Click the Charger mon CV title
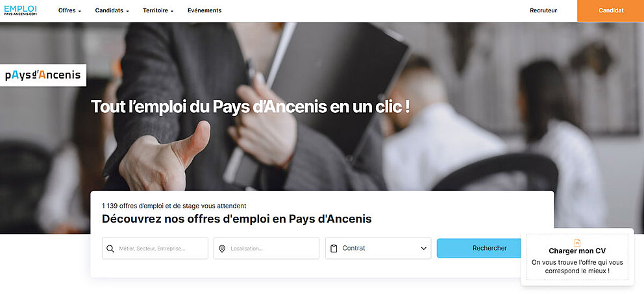 pos(577,251)
